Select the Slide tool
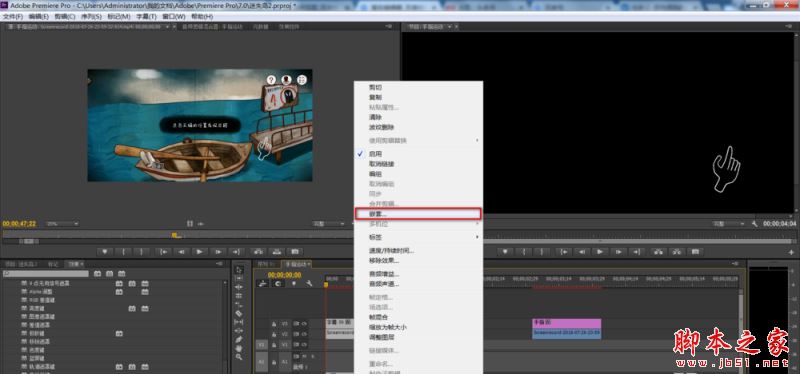800x374 pixels. 239,331
